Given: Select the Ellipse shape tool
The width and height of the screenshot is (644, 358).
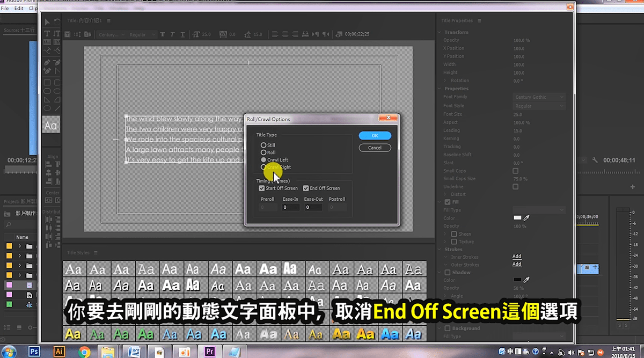Looking at the screenshot, I should pos(47,108).
